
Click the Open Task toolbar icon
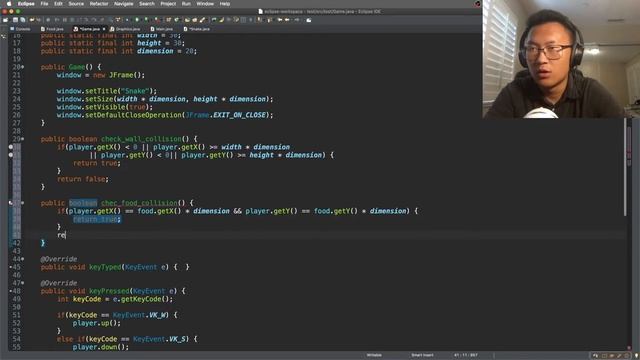[195, 20]
